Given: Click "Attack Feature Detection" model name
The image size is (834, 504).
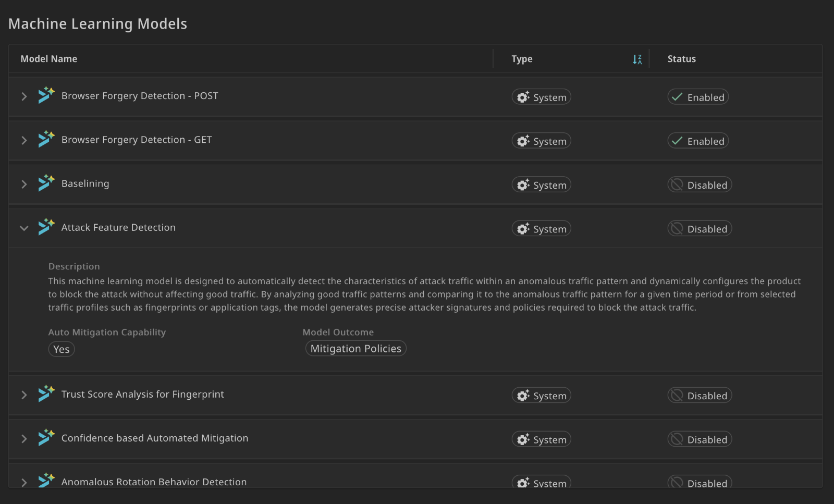Looking at the screenshot, I should point(118,227).
